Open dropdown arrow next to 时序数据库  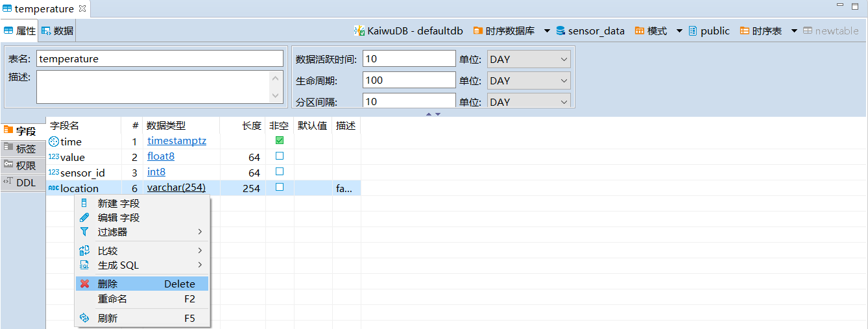(x=547, y=30)
